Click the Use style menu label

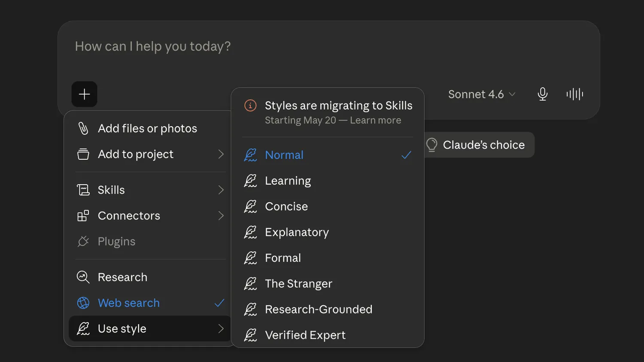click(122, 329)
